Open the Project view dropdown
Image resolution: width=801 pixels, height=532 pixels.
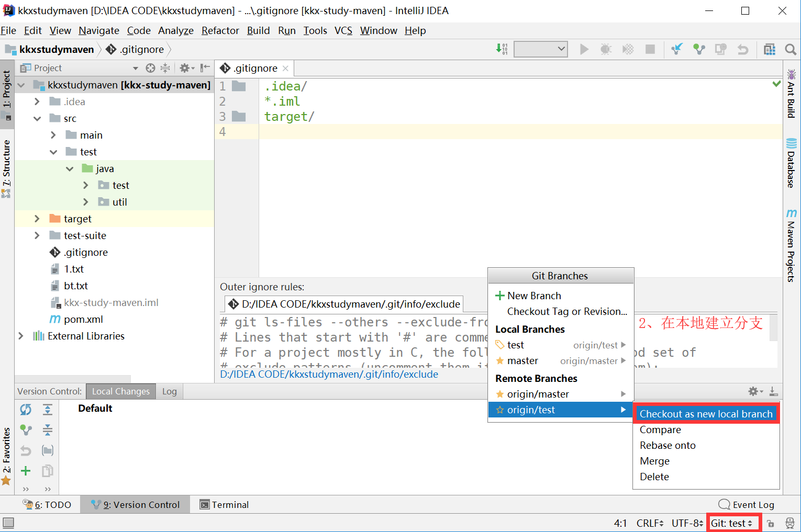[x=135, y=68]
